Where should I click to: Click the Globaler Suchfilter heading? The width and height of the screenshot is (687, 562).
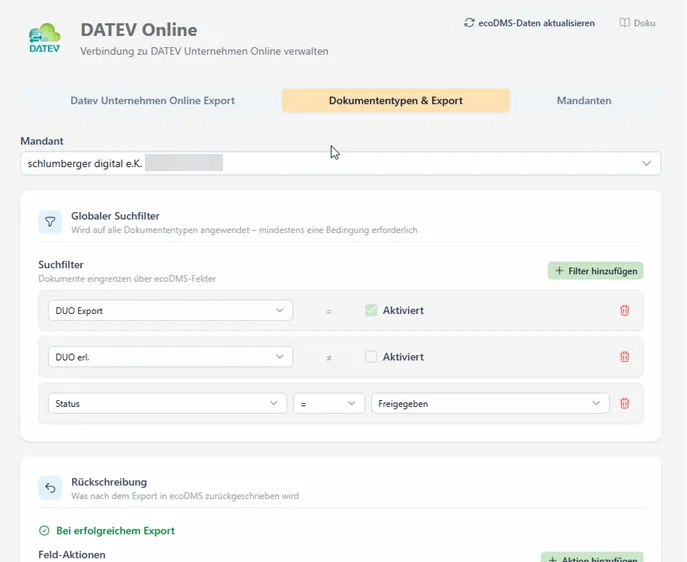115,216
